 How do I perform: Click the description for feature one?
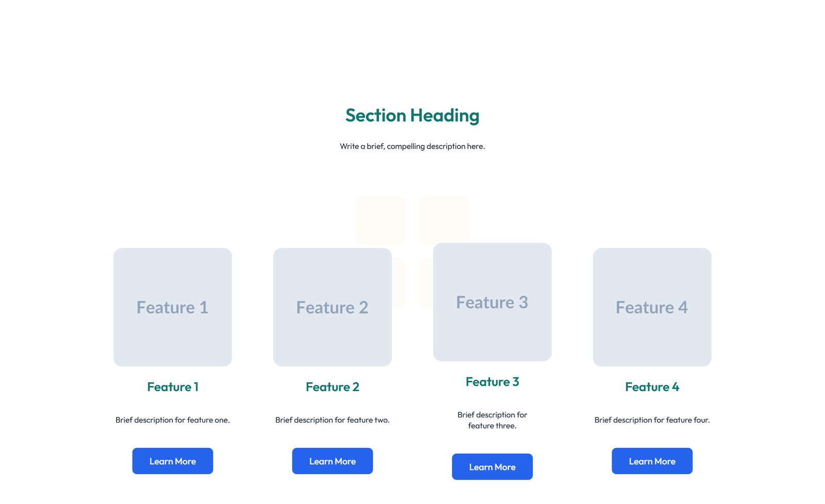click(172, 419)
